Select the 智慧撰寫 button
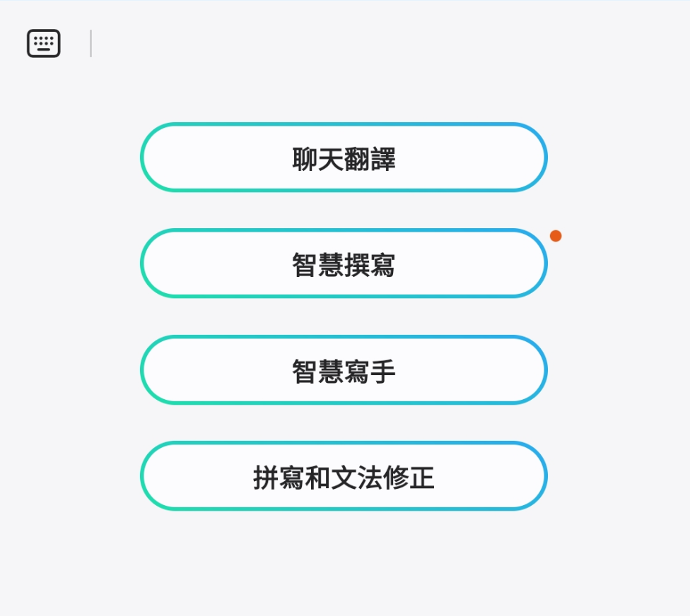The image size is (690, 616). tap(344, 263)
